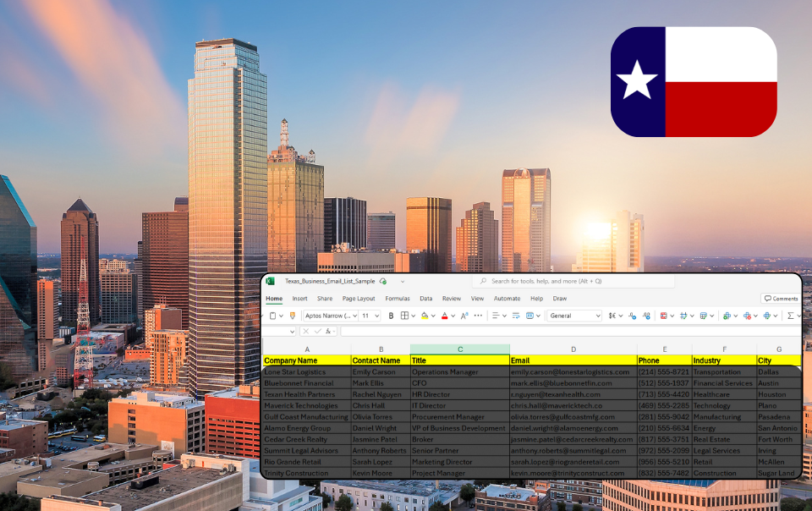Open the General number format dropdown
812x511 pixels.
pyautogui.click(x=574, y=316)
